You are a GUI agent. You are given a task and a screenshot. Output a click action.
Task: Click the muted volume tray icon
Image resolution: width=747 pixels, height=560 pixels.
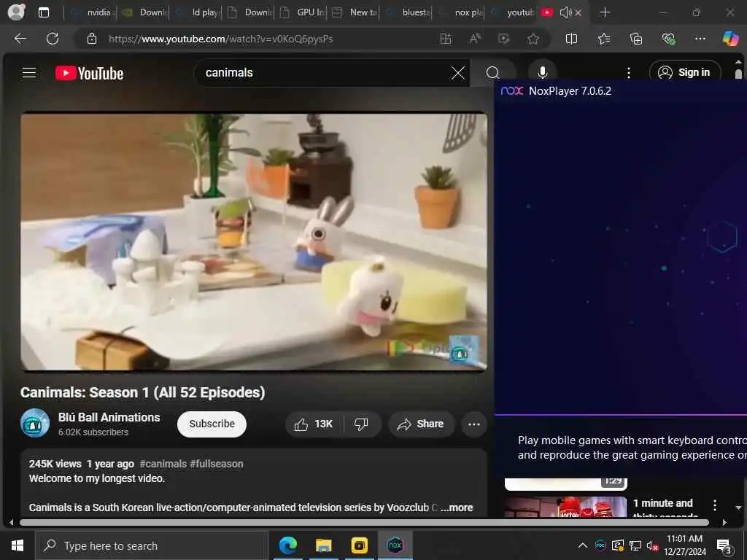652,545
